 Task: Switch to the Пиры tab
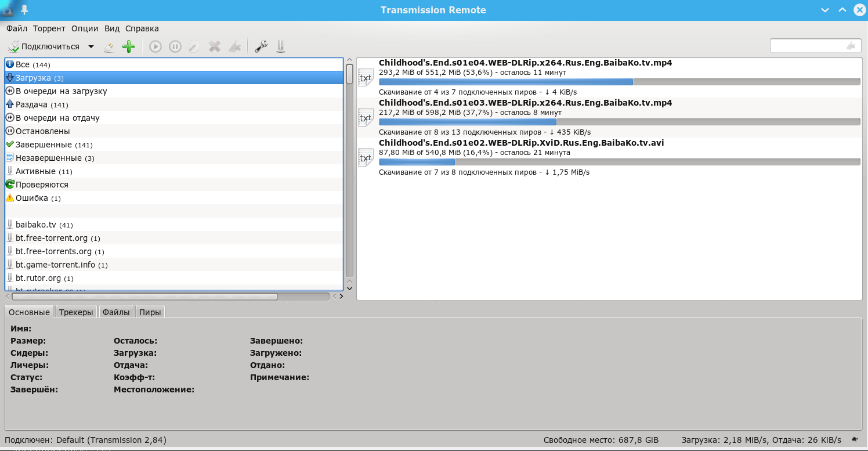click(150, 312)
